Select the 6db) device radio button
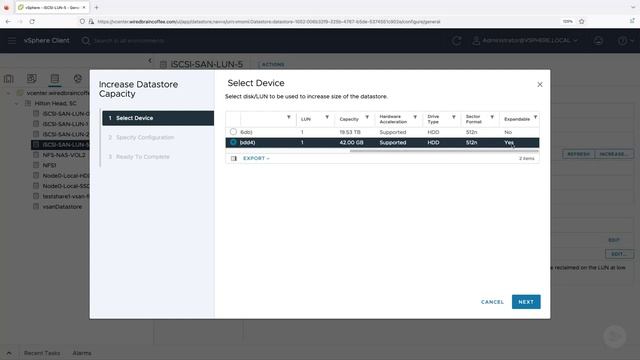Image resolution: width=640 pixels, height=360 pixels. (x=233, y=132)
